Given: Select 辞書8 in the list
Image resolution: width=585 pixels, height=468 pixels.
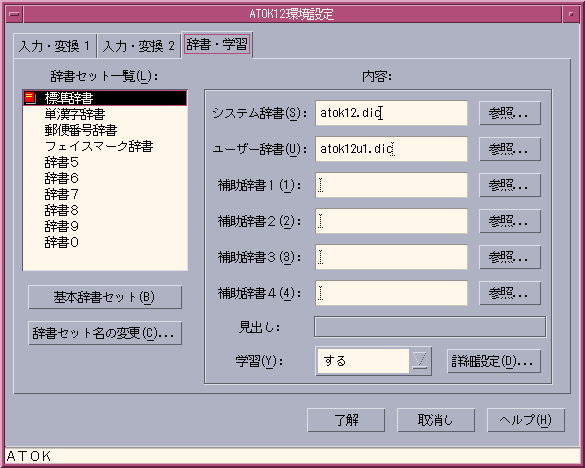Looking at the screenshot, I should click(x=105, y=210).
